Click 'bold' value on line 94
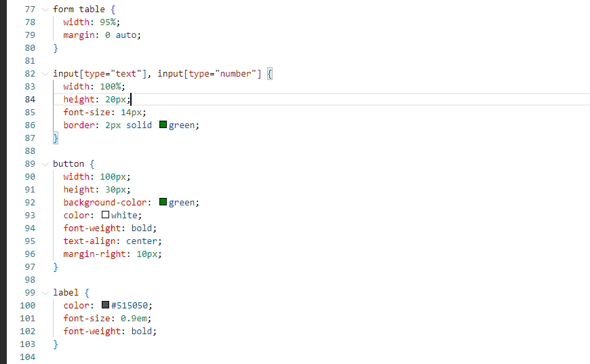 click(142, 228)
